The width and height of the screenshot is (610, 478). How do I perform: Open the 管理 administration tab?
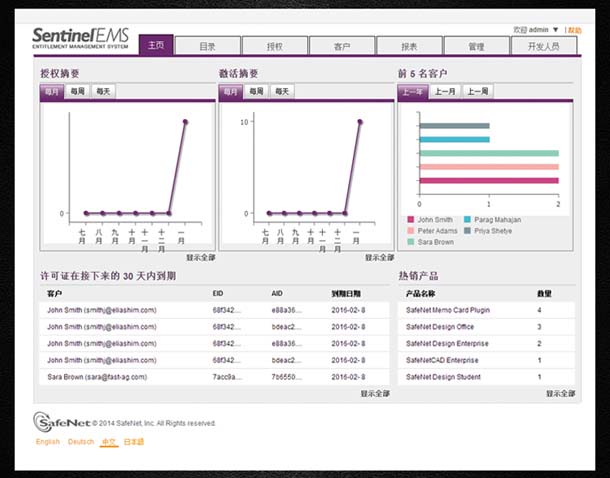[x=477, y=46]
